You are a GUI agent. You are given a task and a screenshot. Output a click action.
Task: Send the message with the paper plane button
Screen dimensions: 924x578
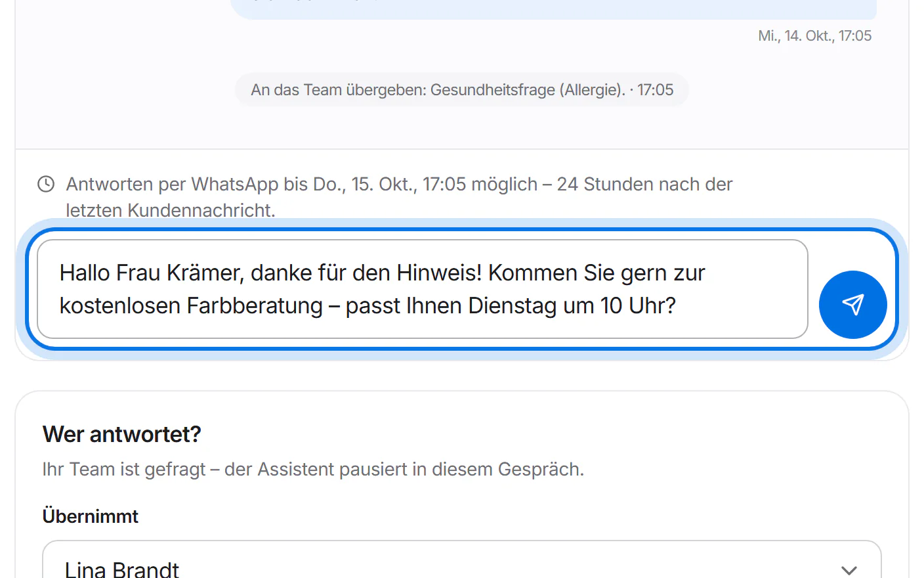pyautogui.click(x=852, y=305)
